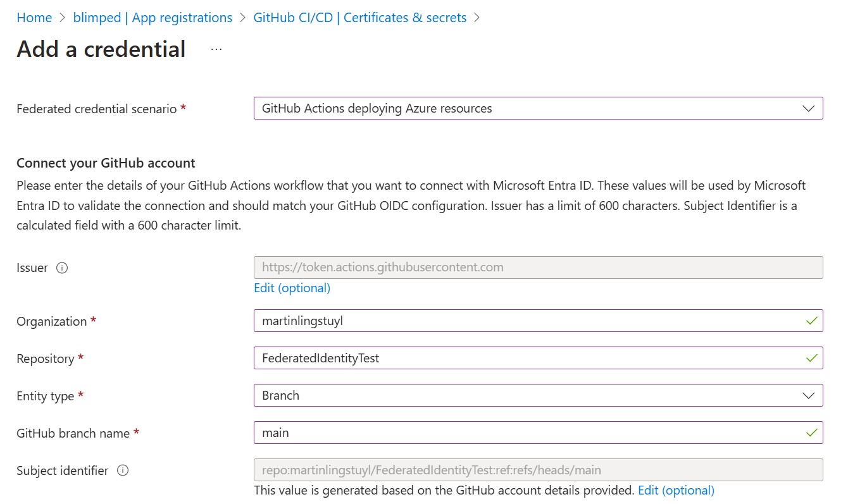Open blimped | App registrations breadcrumb
The image size is (848, 504).
pos(153,18)
